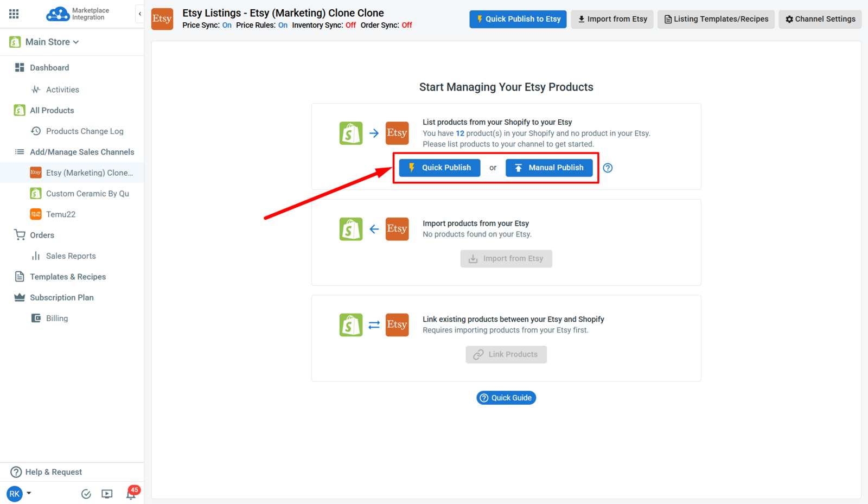Open the video tutorials icon in footer

point(107,494)
